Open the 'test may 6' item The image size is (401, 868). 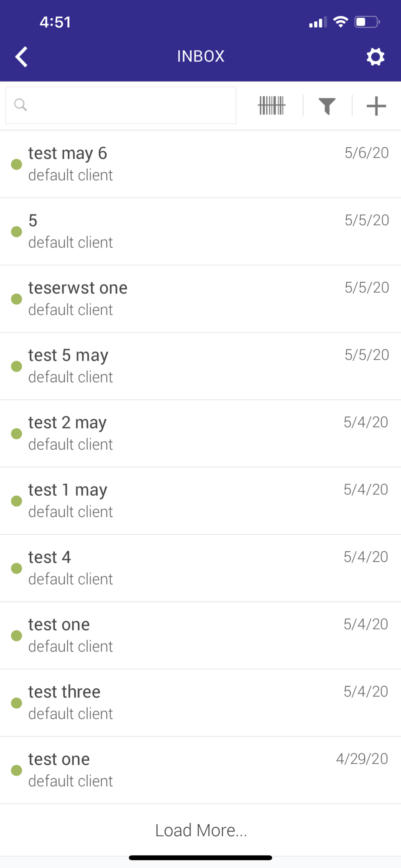coord(200,164)
